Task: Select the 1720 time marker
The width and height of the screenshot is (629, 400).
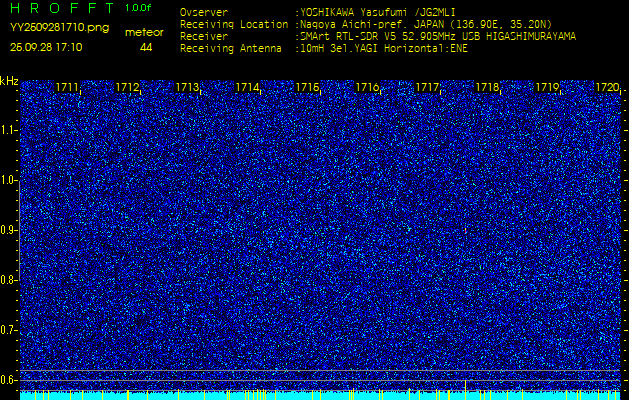Action: 607,88
